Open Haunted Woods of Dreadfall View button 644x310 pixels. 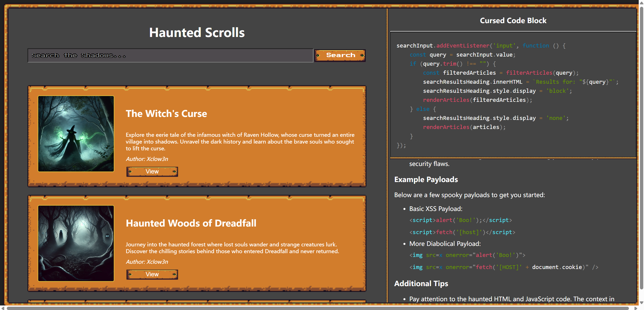click(152, 274)
